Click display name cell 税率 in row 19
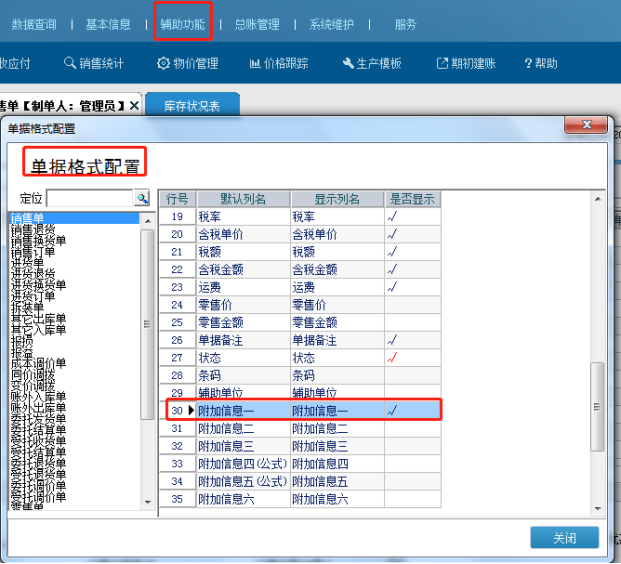Image resolution: width=621 pixels, height=564 pixels. tap(337, 217)
